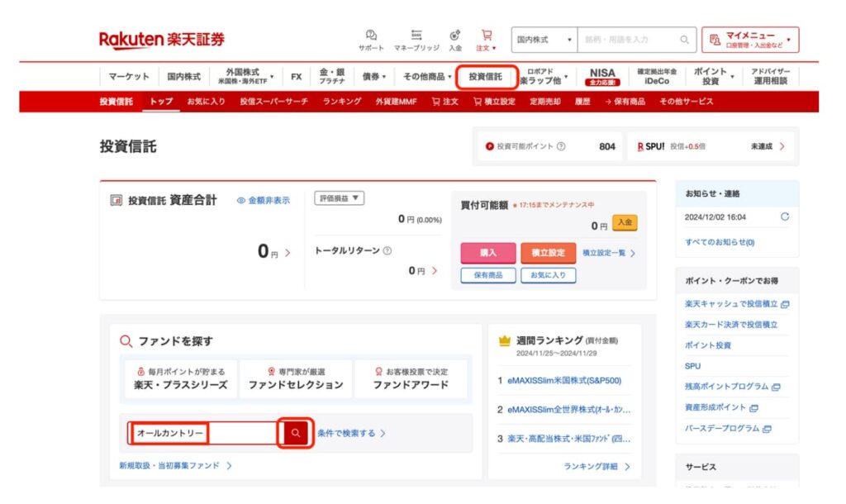Open the マーケット menu item

[x=129, y=77]
